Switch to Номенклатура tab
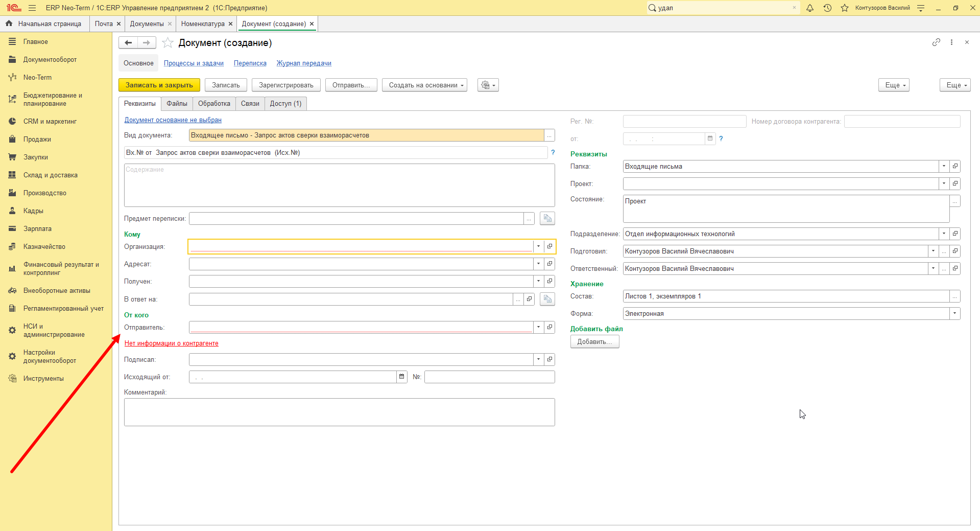980x531 pixels. click(x=203, y=24)
